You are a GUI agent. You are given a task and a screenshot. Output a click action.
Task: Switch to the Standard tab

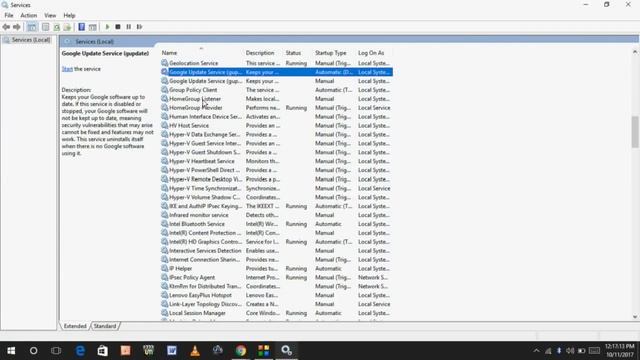coord(105,326)
